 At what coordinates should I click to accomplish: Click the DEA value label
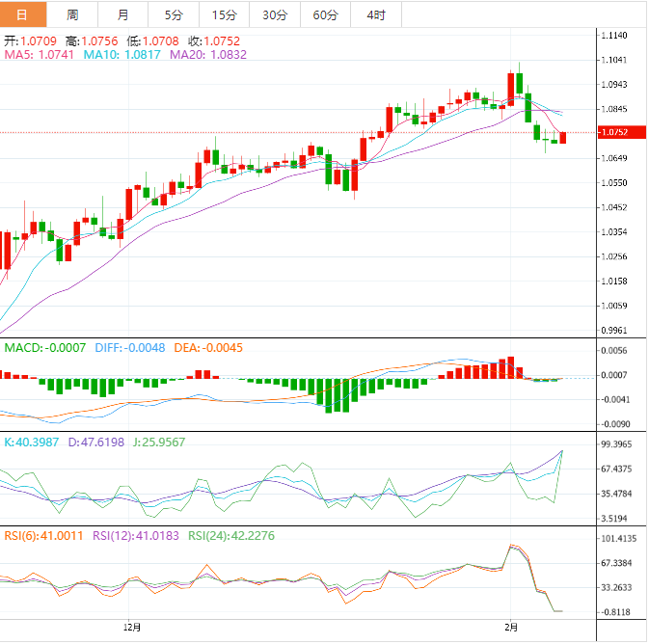tap(208, 347)
